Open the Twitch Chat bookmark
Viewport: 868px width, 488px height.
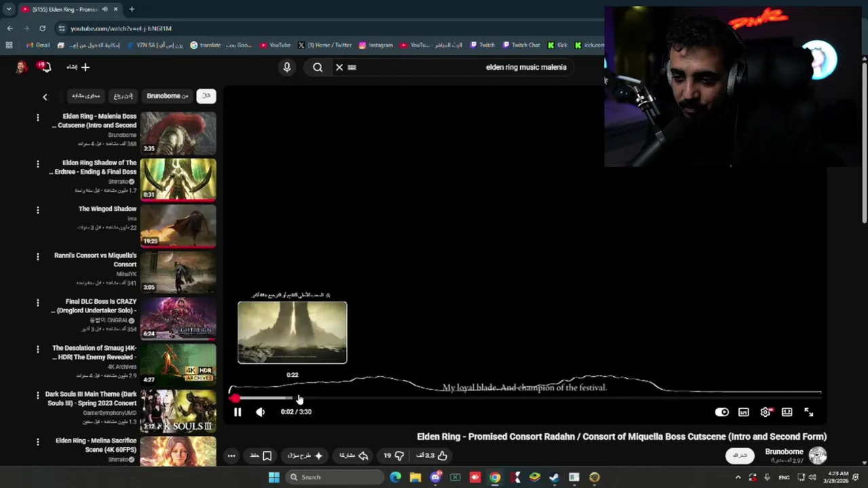tap(521, 45)
